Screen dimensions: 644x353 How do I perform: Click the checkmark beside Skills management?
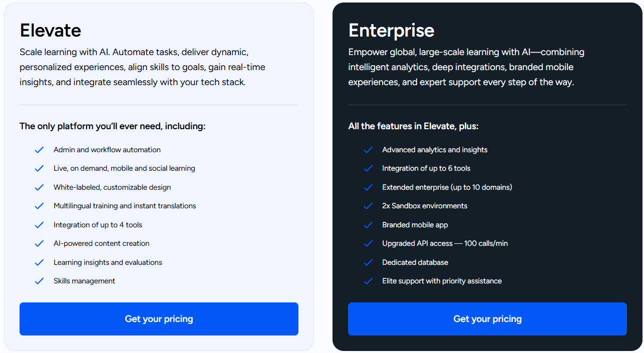point(39,281)
